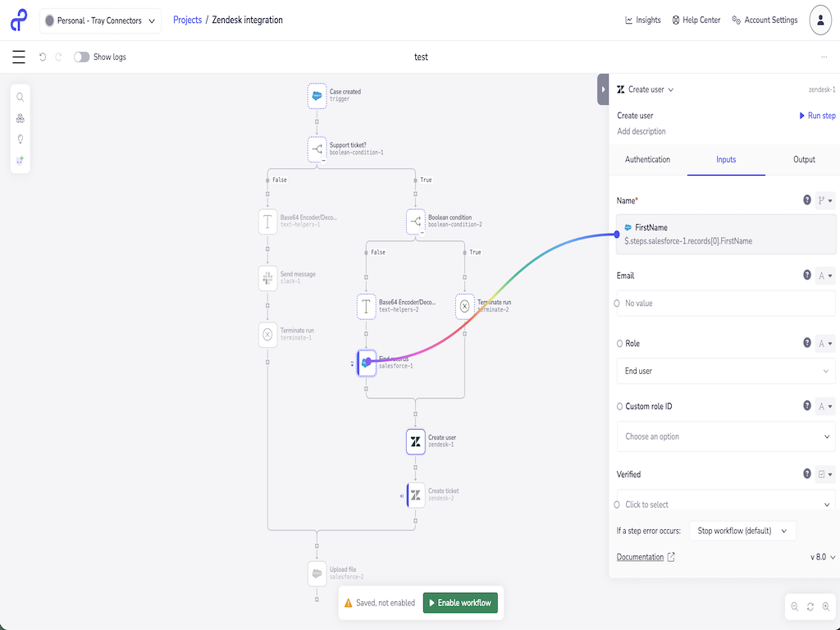Screen dimensions: 840x630
Task: Open the connectors panel icon in sidebar
Action: [x=21, y=118]
